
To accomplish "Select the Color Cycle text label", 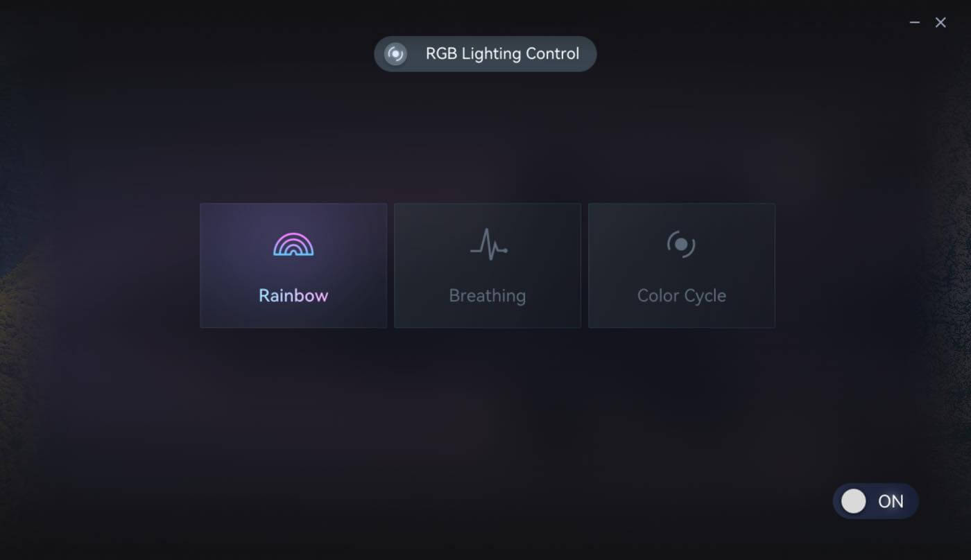I will (682, 296).
